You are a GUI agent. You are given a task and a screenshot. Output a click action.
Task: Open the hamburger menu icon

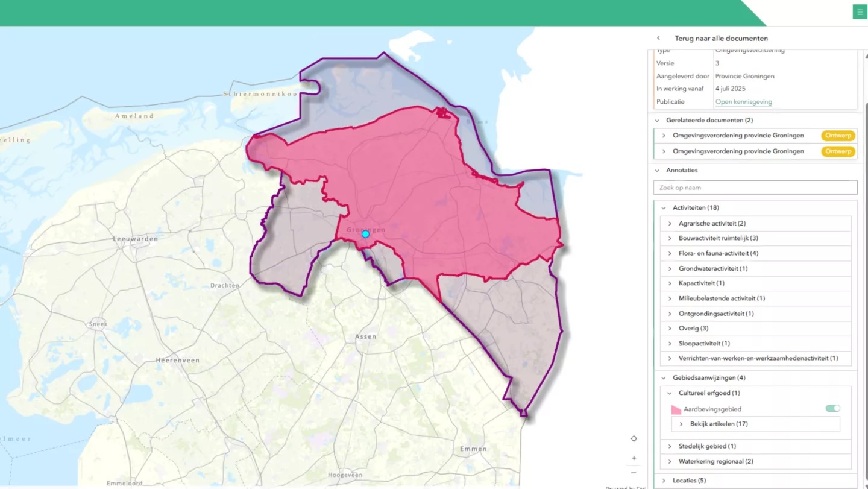click(x=860, y=12)
